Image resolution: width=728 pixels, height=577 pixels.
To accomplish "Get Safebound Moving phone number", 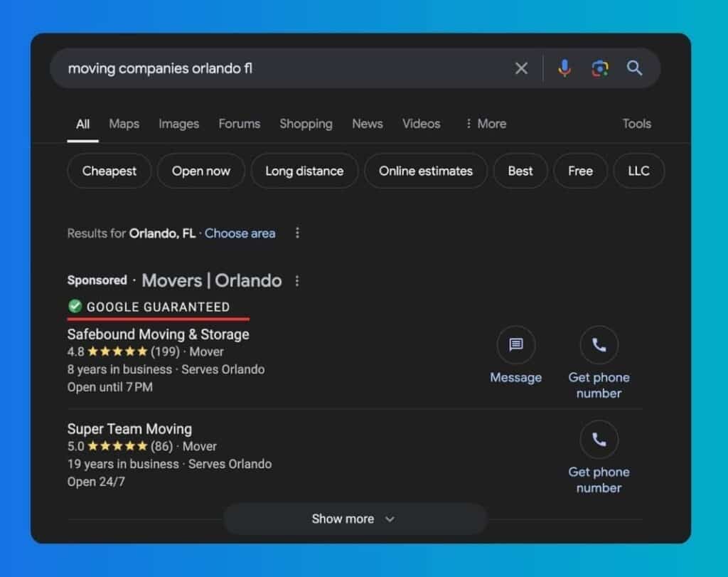I will pyautogui.click(x=599, y=363).
